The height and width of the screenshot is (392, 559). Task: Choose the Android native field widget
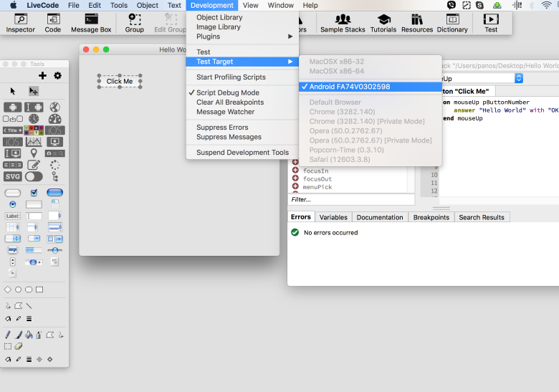[34, 107]
